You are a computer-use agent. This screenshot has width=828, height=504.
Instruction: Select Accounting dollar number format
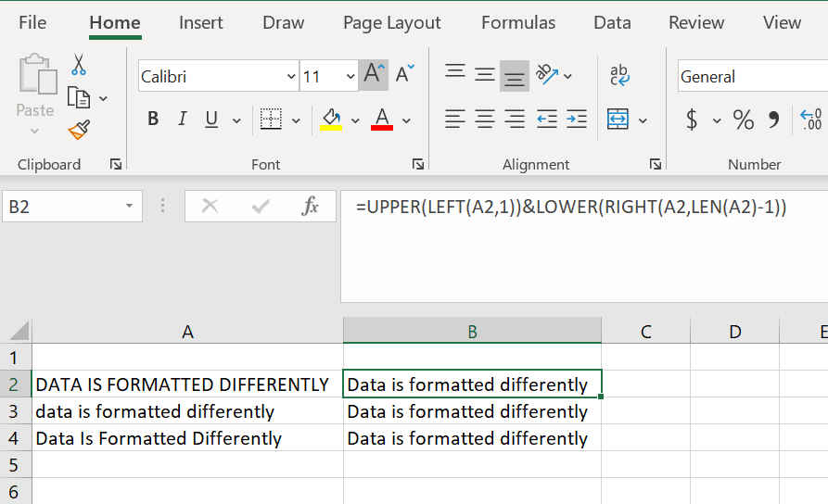pyautogui.click(x=692, y=120)
